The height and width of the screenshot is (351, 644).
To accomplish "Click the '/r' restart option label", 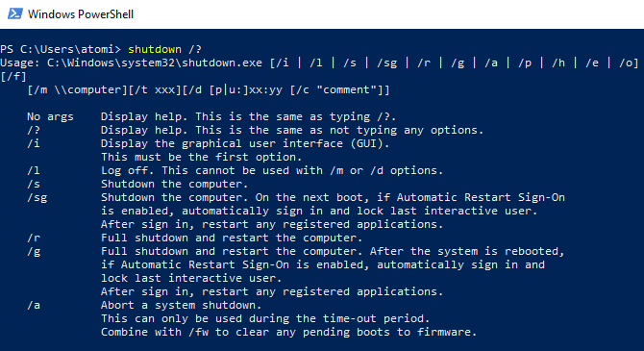I will coord(34,238).
